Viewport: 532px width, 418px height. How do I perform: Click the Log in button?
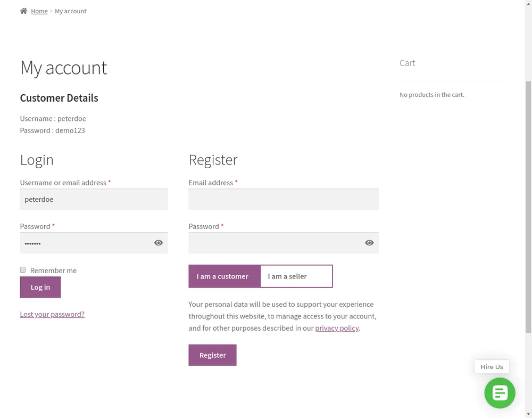(x=40, y=287)
